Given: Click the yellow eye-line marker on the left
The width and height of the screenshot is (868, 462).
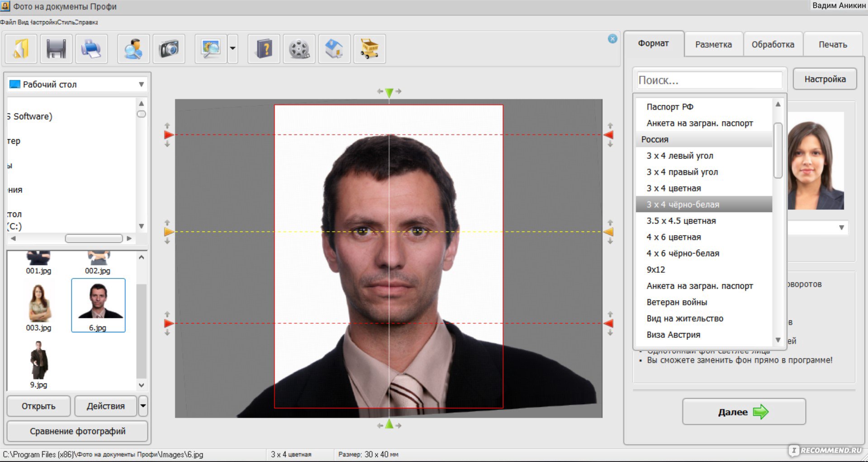Looking at the screenshot, I should coord(169,232).
